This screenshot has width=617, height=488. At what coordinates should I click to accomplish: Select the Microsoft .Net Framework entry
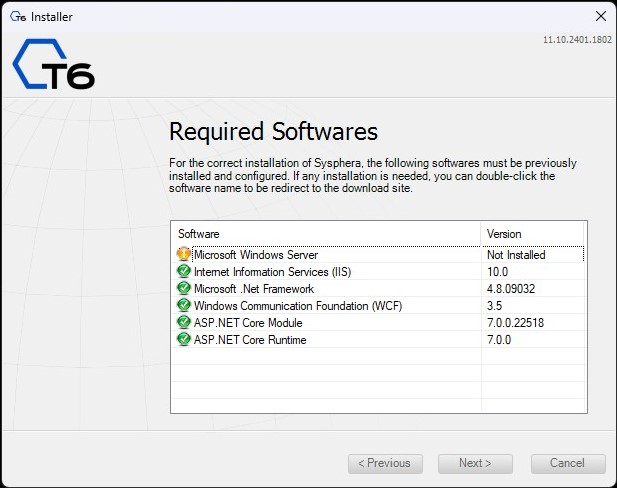(378, 288)
